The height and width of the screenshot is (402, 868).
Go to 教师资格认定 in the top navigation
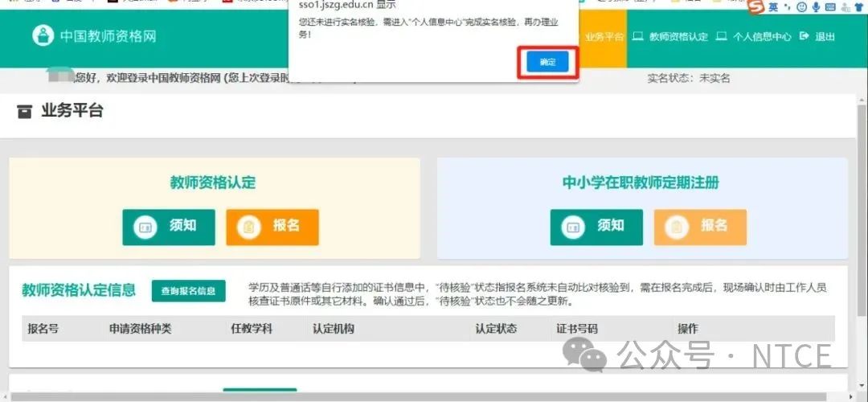670,37
